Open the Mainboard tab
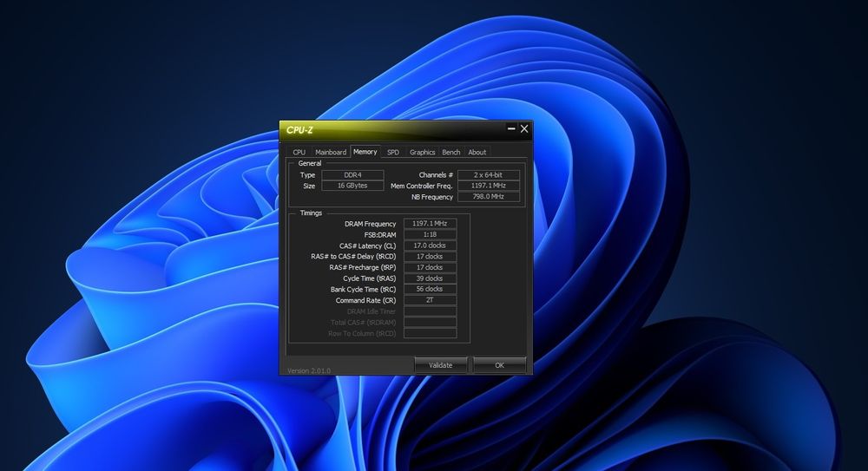The width and height of the screenshot is (868, 471). click(331, 152)
